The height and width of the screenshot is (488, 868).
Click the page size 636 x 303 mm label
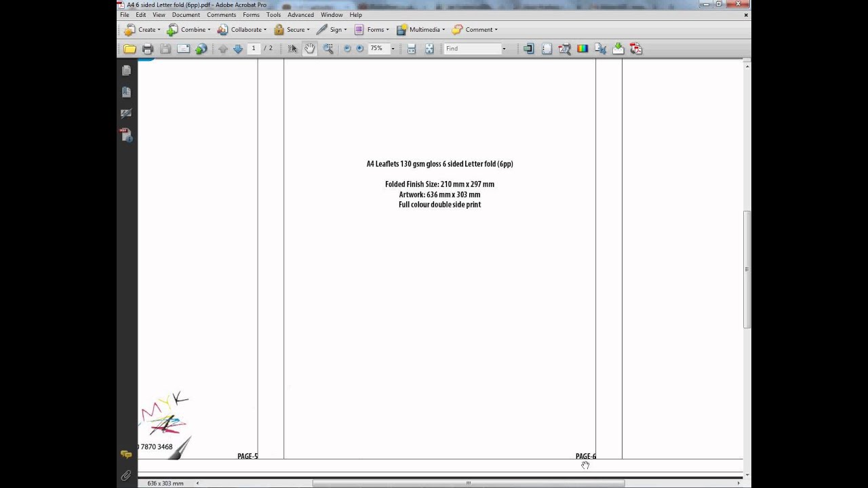(x=165, y=483)
